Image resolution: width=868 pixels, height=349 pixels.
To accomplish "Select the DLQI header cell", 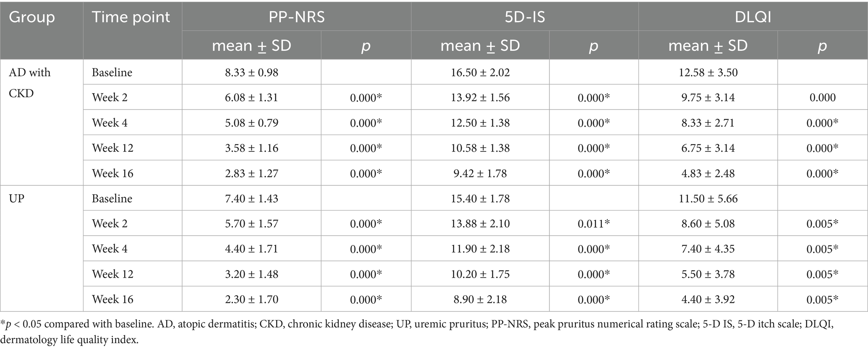I will tap(753, 17).
